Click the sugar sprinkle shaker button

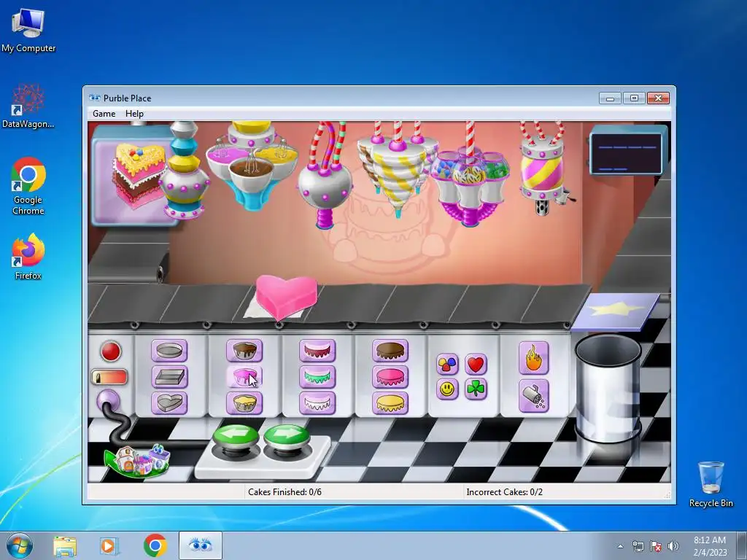[533, 396]
